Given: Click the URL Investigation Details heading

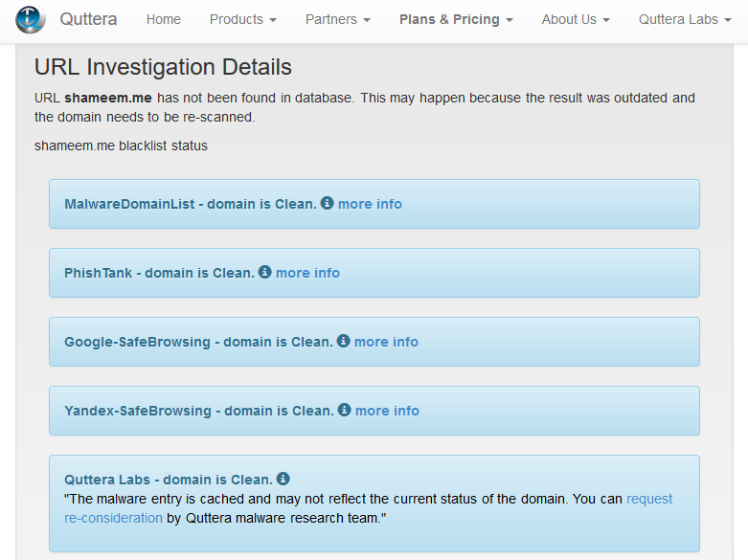Looking at the screenshot, I should click(163, 67).
